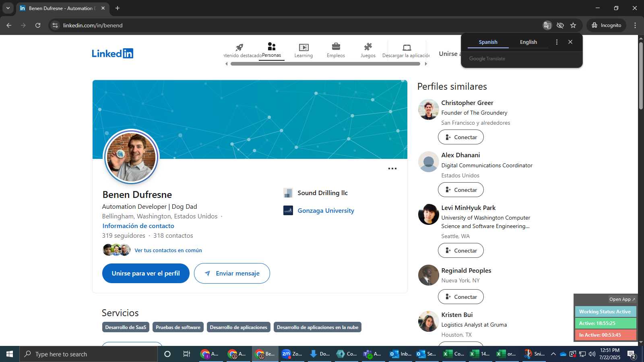Open Chrome three-dot menu
The width and height of the screenshot is (644, 362).
pos(635,25)
